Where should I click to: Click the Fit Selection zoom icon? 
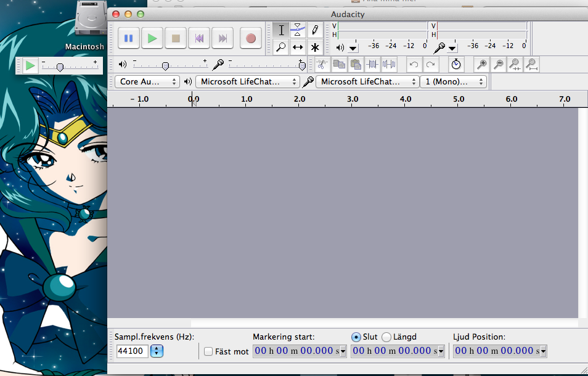(515, 65)
